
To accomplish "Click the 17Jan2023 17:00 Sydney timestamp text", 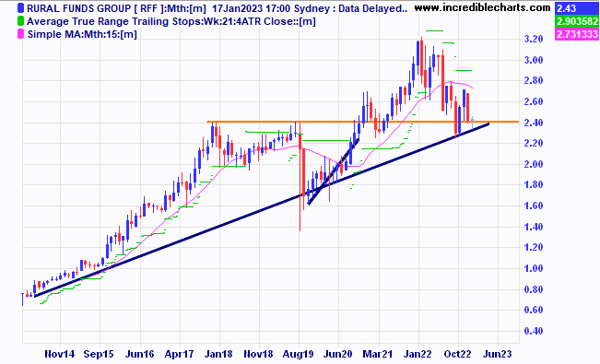I will (x=271, y=8).
